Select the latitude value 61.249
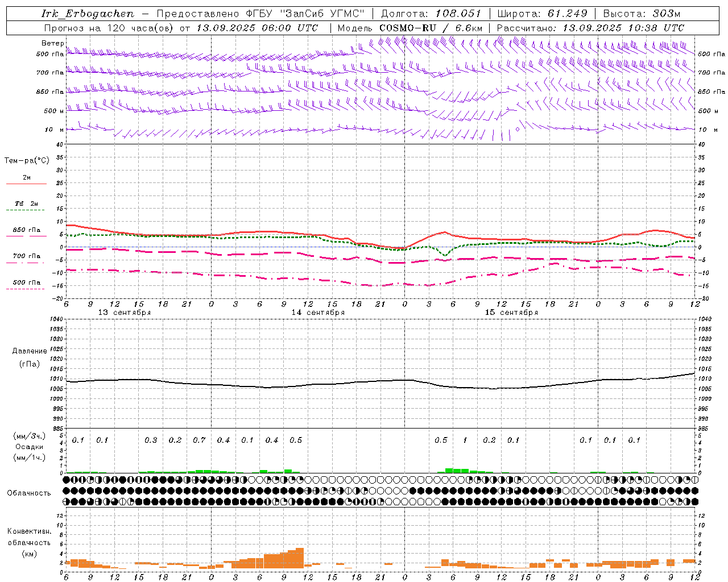The height and width of the screenshot is (582, 728). click(x=567, y=14)
